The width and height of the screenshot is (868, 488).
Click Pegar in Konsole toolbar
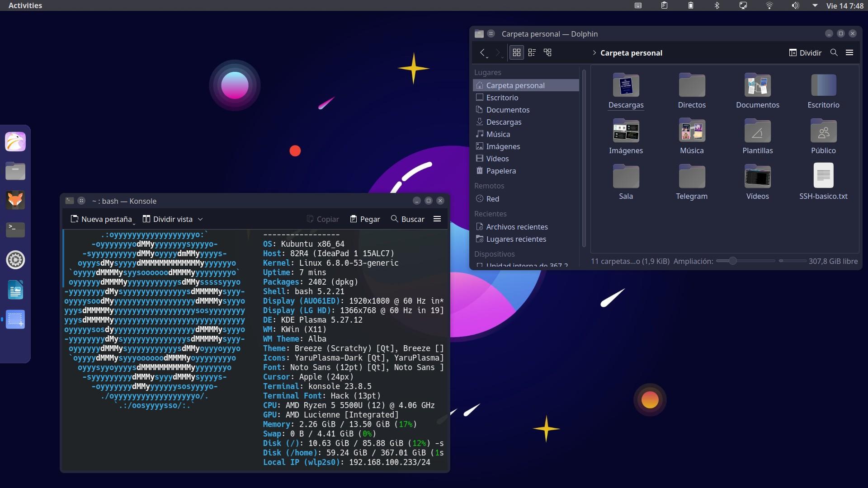365,219
